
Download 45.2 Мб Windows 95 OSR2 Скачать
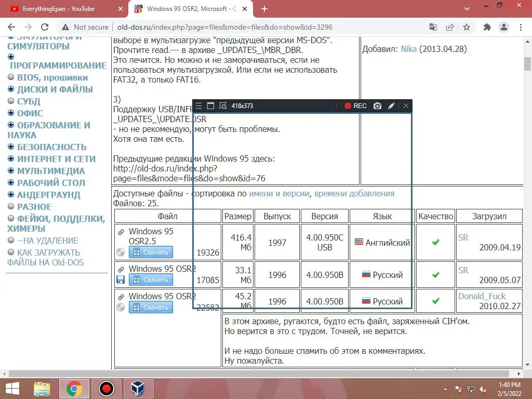click(151, 307)
